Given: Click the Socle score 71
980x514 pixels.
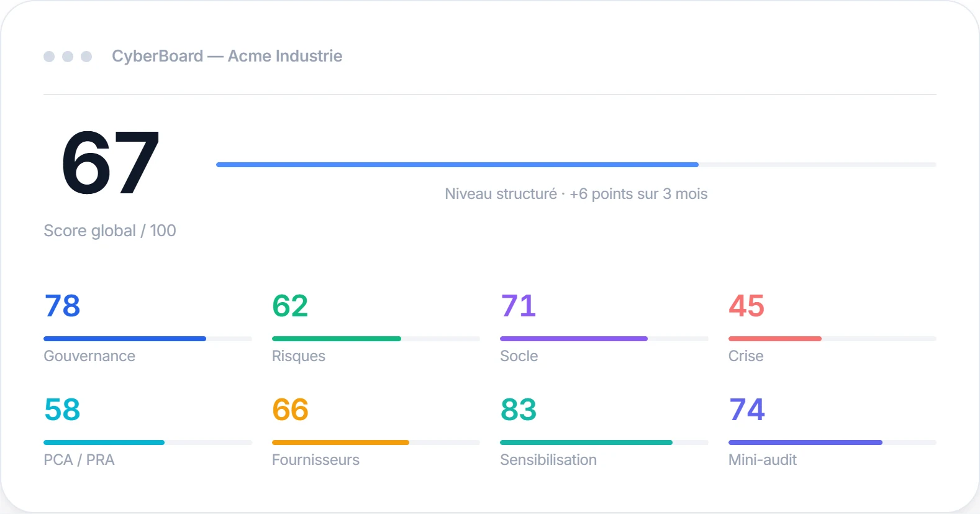Looking at the screenshot, I should pos(518,306).
